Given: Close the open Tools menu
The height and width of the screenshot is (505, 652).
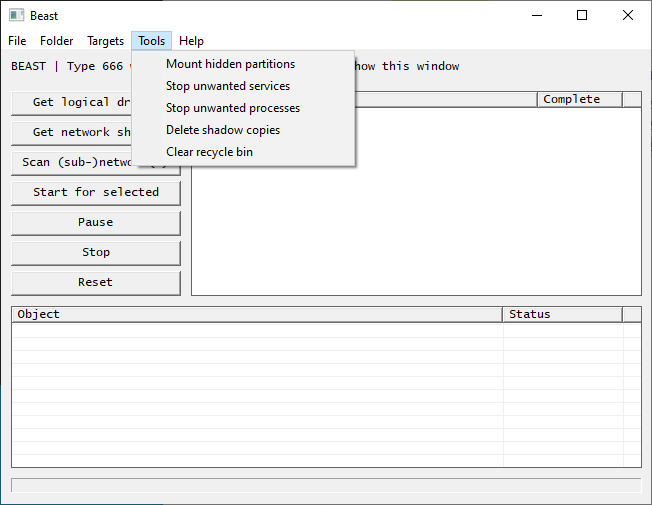Looking at the screenshot, I should click(x=151, y=41).
